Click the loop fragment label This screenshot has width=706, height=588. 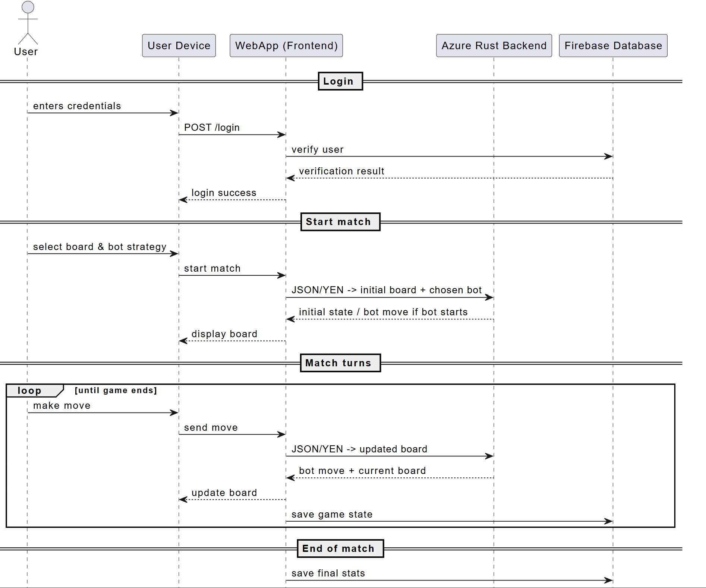pyautogui.click(x=30, y=391)
